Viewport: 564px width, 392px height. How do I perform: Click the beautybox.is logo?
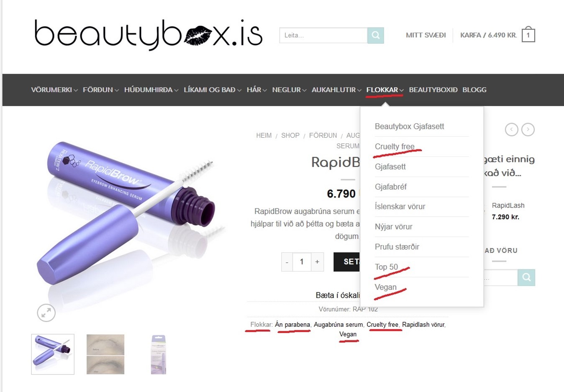tap(149, 35)
